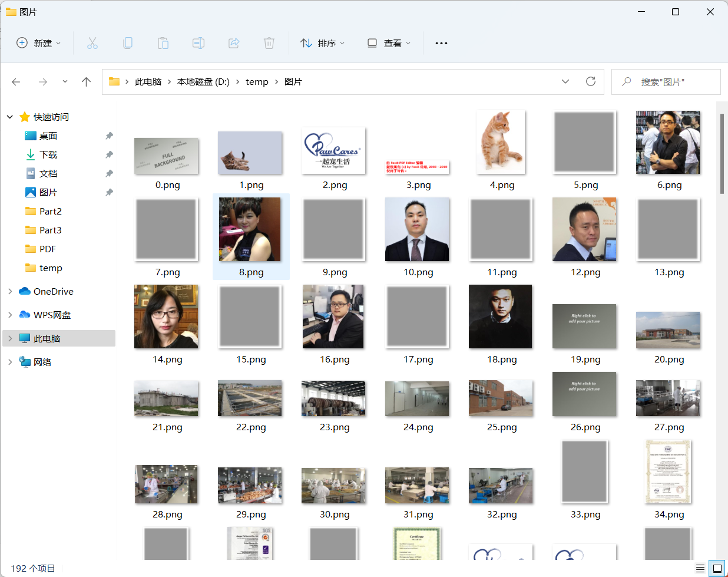Jump to temp via the breadcrumb
This screenshot has width=728, height=577.
tap(257, 81)
